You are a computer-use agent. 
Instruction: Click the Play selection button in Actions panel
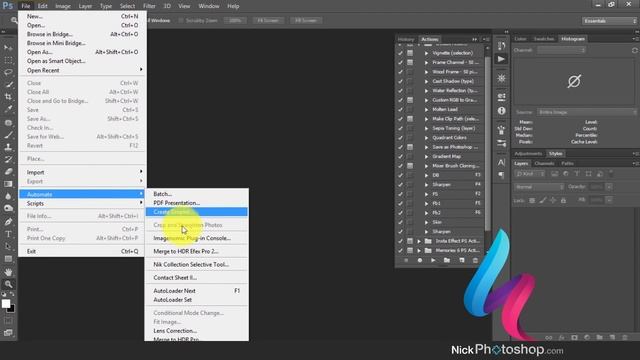[x=433, y=260]
